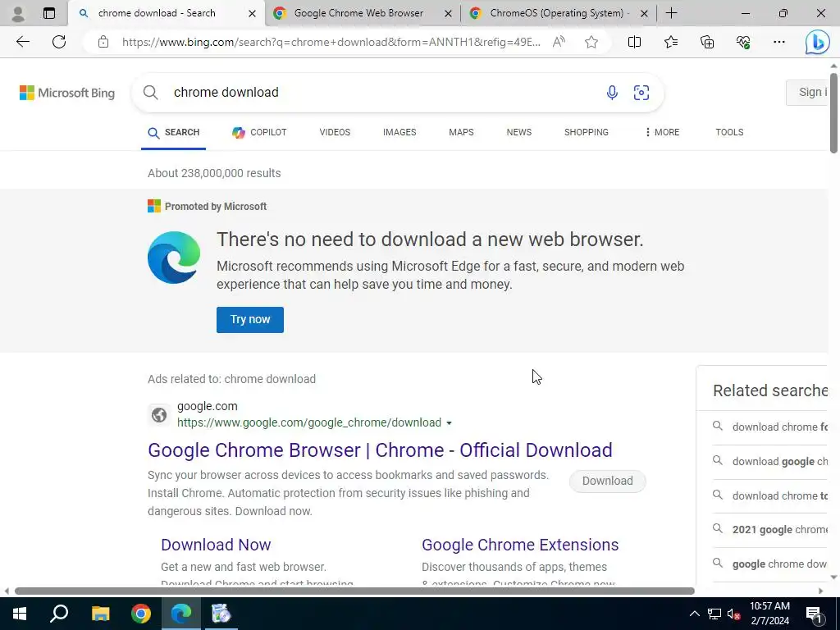Open the Windows Start menu
Screen dimensions: 840x630
tap(20, 614)
